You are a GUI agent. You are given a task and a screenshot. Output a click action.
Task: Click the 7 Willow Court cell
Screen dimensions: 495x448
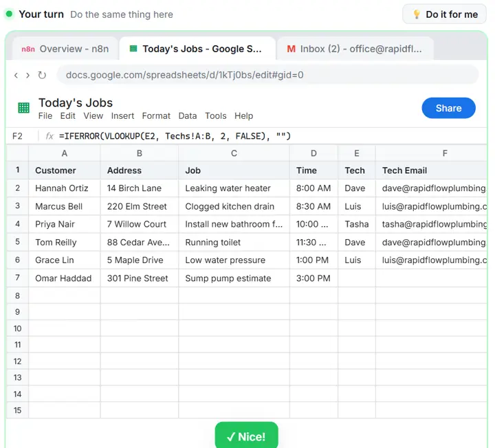pyautogui.click(x=139, y=224)
